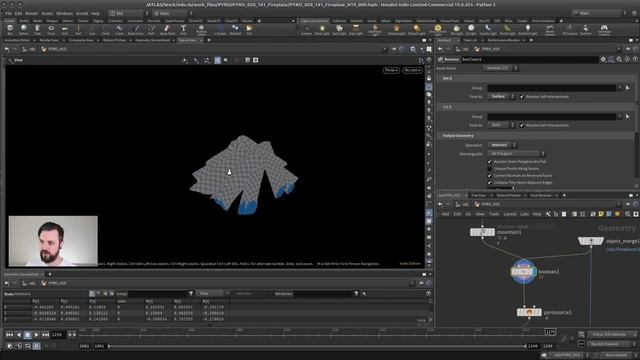This screenshot has width=640, height=360.
Task: Add a Portal Light from the shelf
Action: point(507,29)
